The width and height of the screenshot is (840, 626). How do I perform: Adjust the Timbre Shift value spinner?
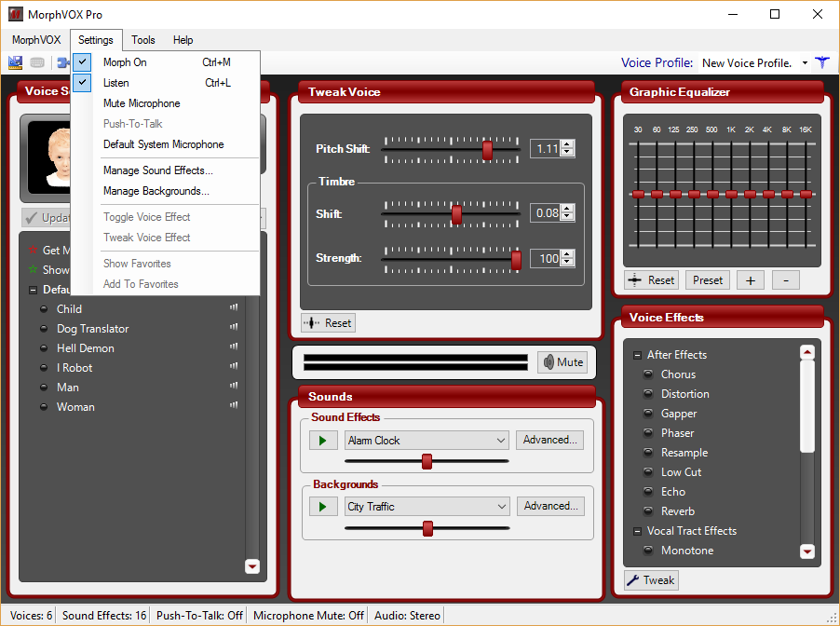567,212
